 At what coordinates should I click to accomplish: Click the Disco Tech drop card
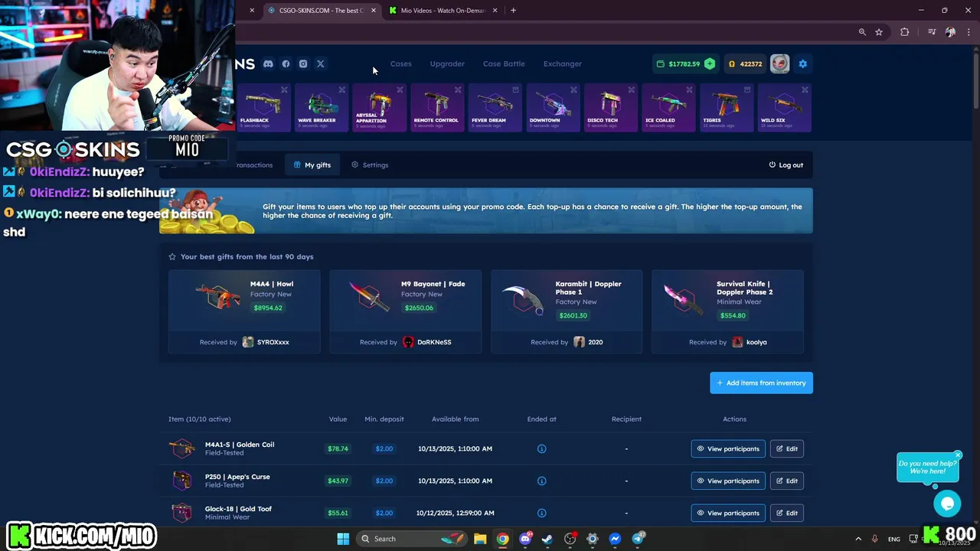pos(611,108)
